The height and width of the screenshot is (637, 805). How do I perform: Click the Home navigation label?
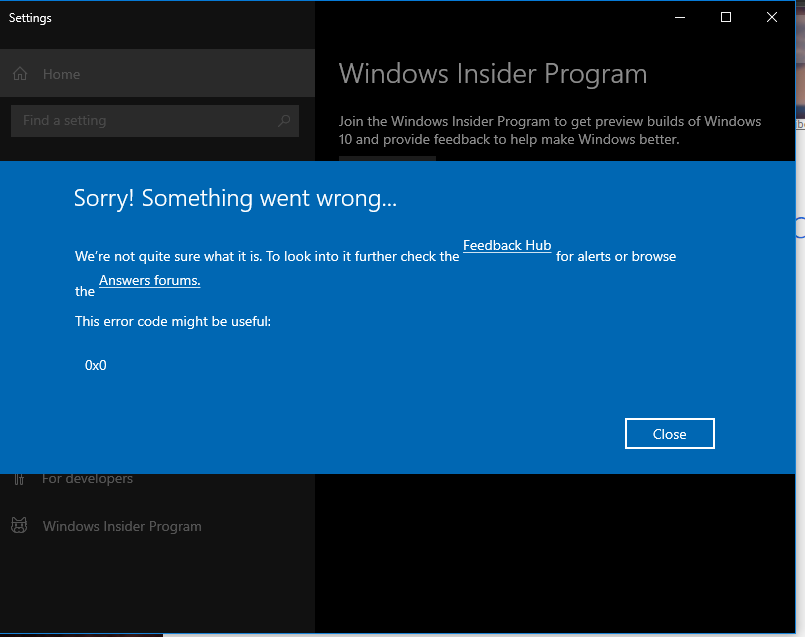[x=61, y=73]
